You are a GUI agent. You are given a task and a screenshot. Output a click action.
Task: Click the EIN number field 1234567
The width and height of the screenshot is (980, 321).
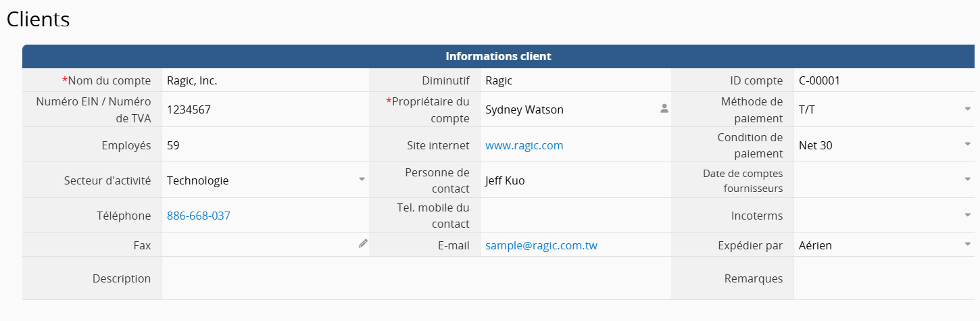tap(264, 109)
